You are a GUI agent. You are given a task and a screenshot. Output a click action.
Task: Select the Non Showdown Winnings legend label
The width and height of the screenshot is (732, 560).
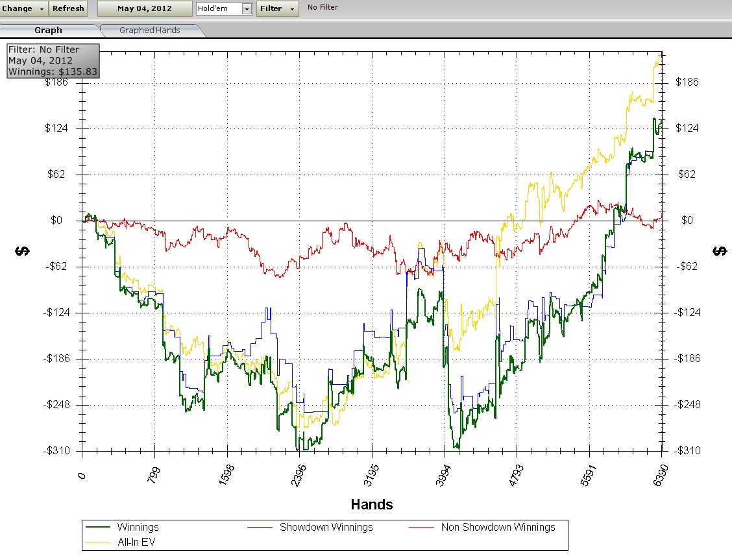[498, 528]
